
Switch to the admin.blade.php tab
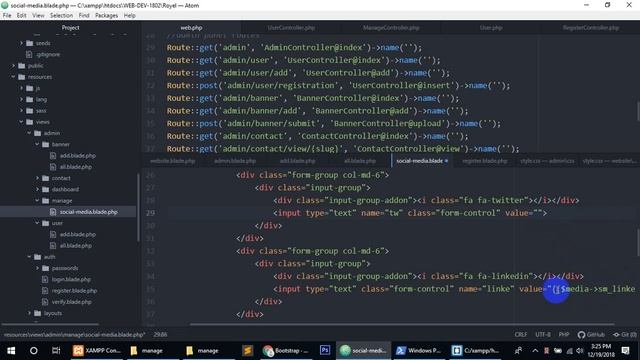(235, 161)
